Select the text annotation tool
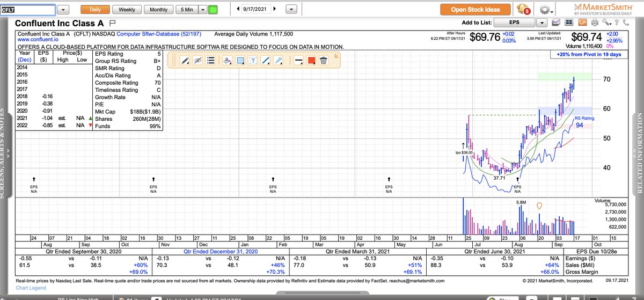Image resolution: width=644 pixels, height=300 pixels. click(253, 61)
